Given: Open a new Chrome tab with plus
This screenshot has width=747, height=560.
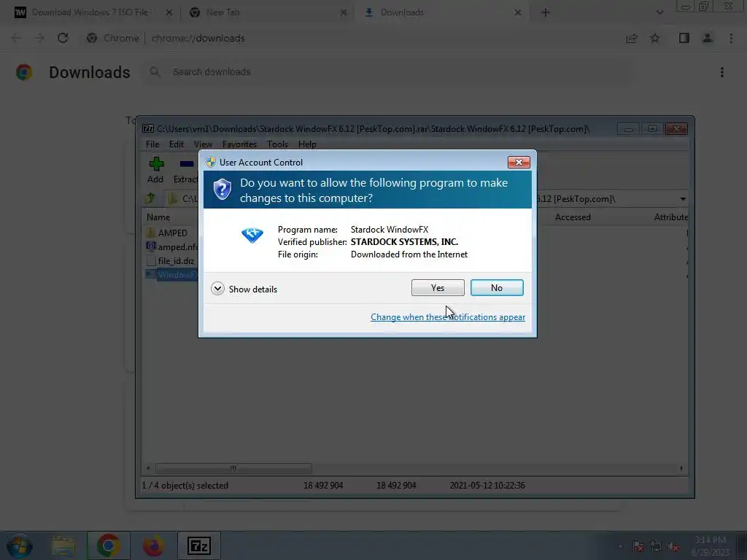Looking at the screenshot, I should pos(546,13).
